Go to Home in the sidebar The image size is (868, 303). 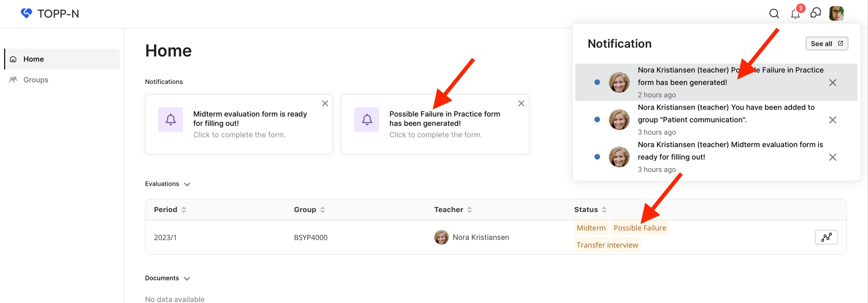[34, 59]
